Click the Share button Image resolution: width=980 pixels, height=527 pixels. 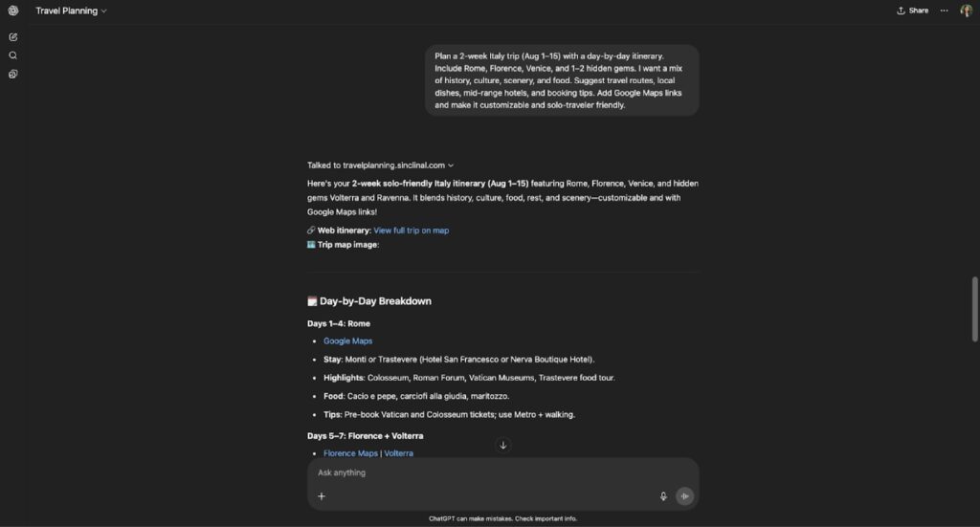(x=912, y=11)
